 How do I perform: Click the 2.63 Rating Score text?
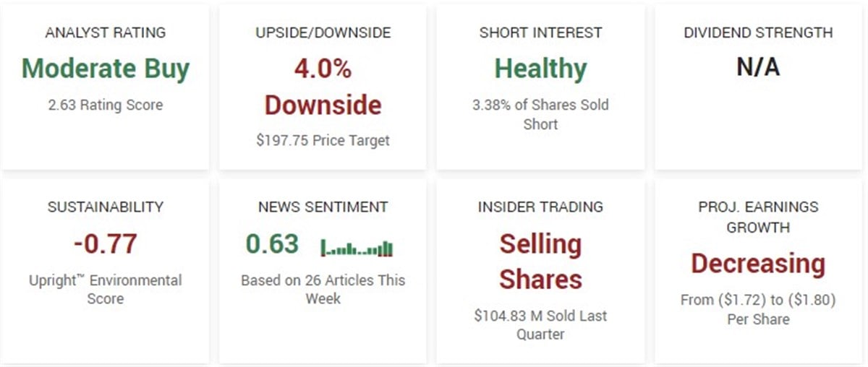click(106, 105)
